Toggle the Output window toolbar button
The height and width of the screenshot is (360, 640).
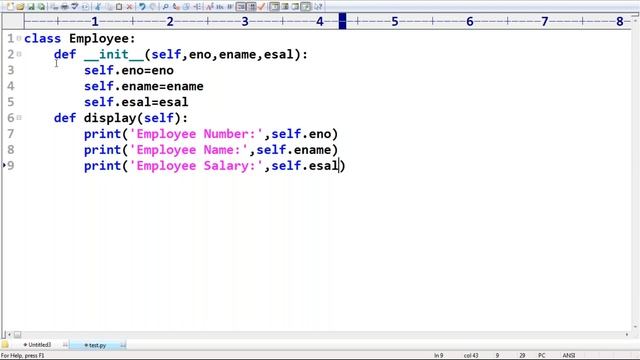pos(295,7)
